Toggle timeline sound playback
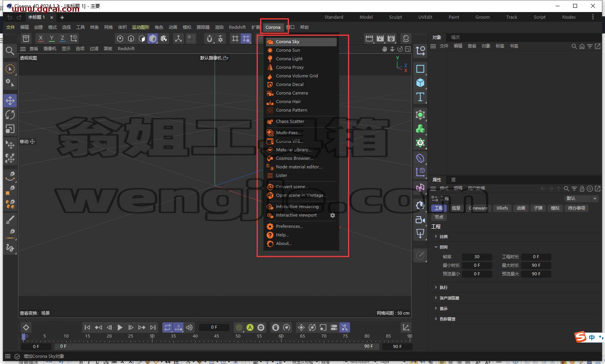The image size is (605, 364). (189, 327)
